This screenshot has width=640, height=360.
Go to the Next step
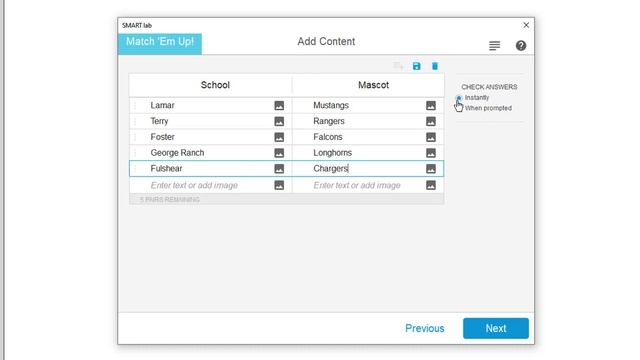(x=496, y=328)
